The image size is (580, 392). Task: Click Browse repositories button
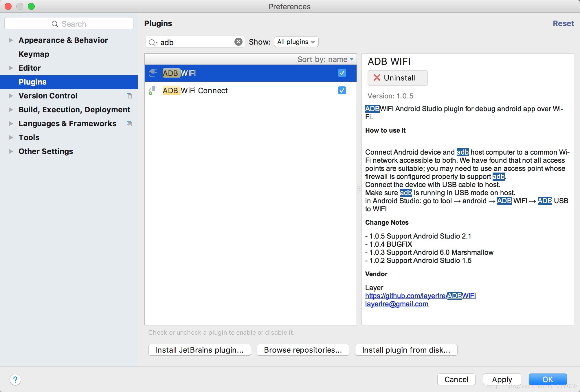click(303, 350)
